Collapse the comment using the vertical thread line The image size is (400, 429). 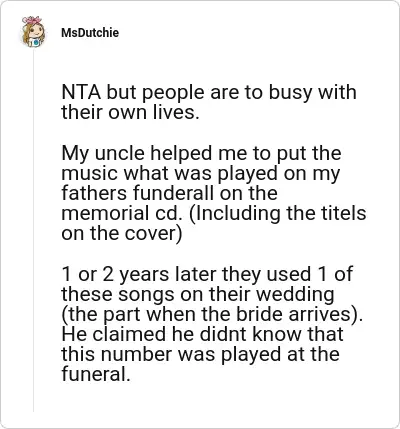(x=33, y=230)
